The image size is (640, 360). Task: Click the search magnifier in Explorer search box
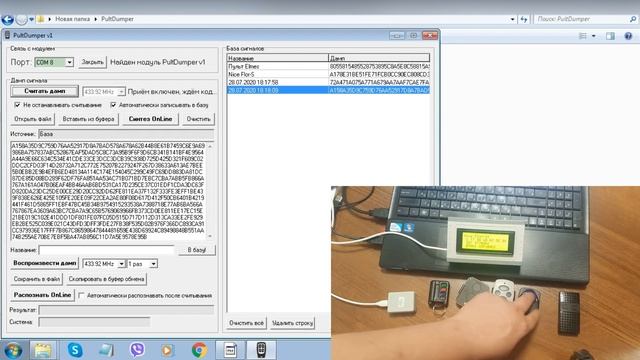point(633,19)
